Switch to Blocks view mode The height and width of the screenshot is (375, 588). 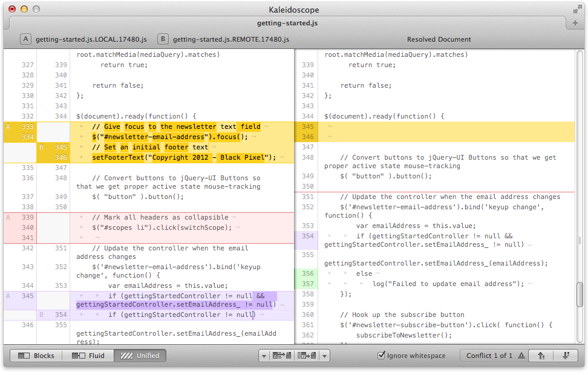(36, 356)
